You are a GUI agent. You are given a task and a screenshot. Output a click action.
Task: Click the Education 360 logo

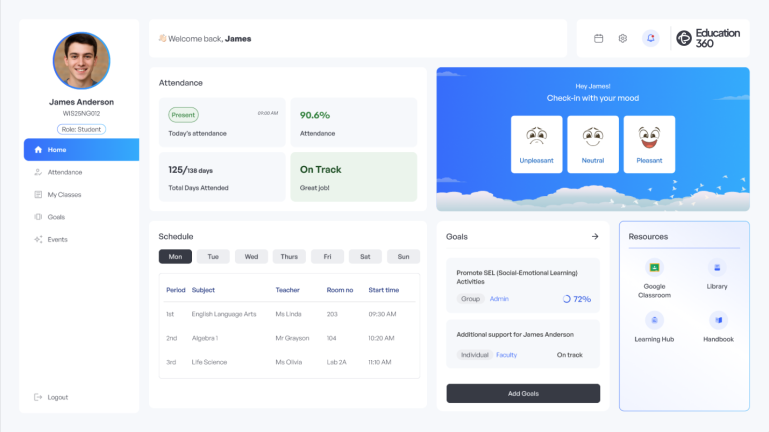(708, 38)
